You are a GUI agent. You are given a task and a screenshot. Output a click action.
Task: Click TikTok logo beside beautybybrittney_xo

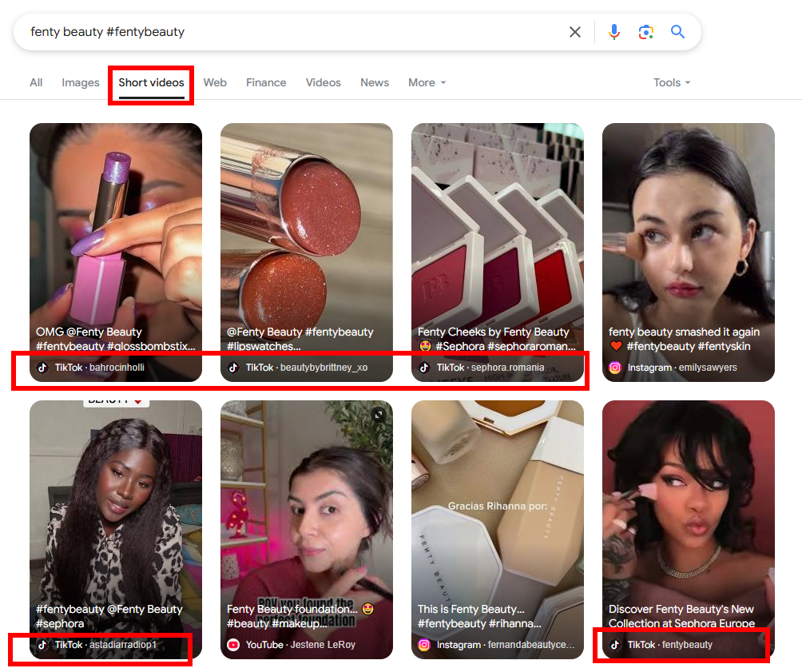[x=233, y=368]
